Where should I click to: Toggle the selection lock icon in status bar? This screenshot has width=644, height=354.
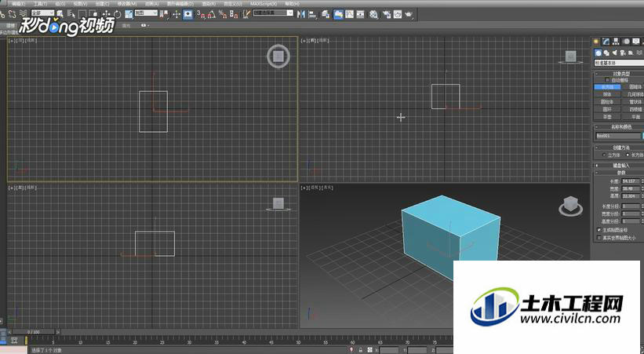coord(361,350)
